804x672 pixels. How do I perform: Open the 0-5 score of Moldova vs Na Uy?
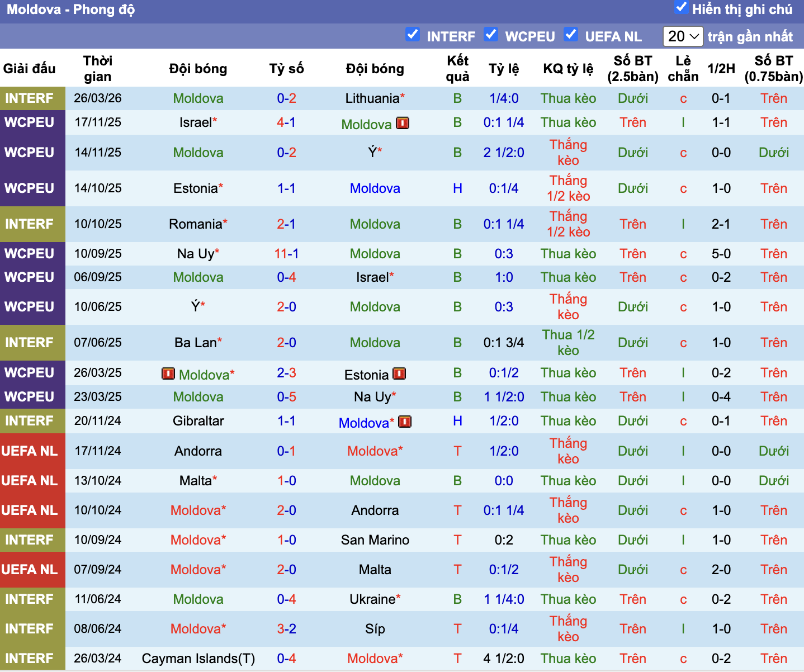click(x=287, y=397)
